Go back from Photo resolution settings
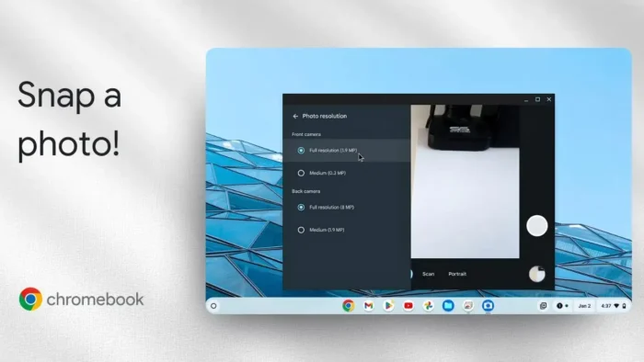Image resolution: width=644 pixels, height=362 pixels. tap(295, 117)
